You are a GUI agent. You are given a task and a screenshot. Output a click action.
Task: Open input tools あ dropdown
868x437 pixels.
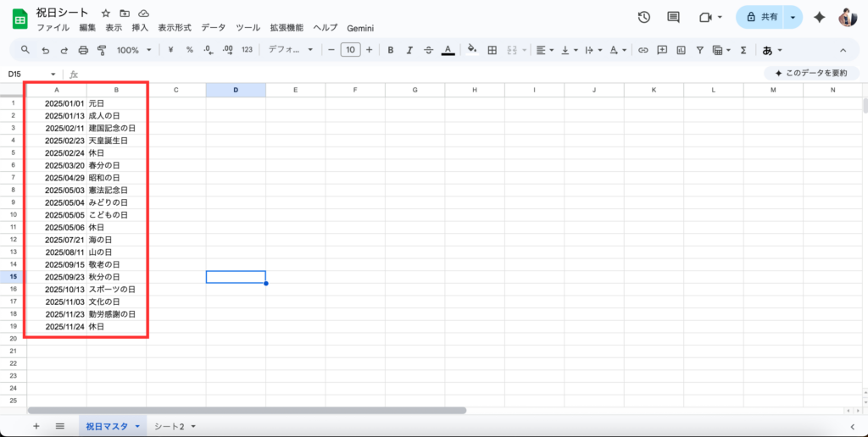pyautogui.click(x=772, y=50)
